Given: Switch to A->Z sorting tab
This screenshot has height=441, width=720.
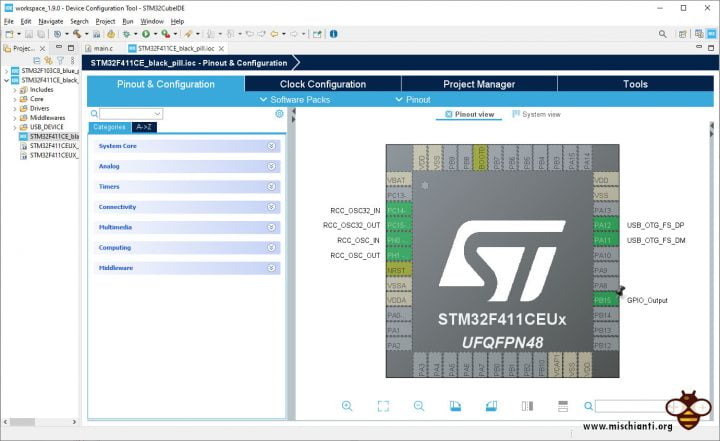Looking at the screenshot, I should pos(144,127).
